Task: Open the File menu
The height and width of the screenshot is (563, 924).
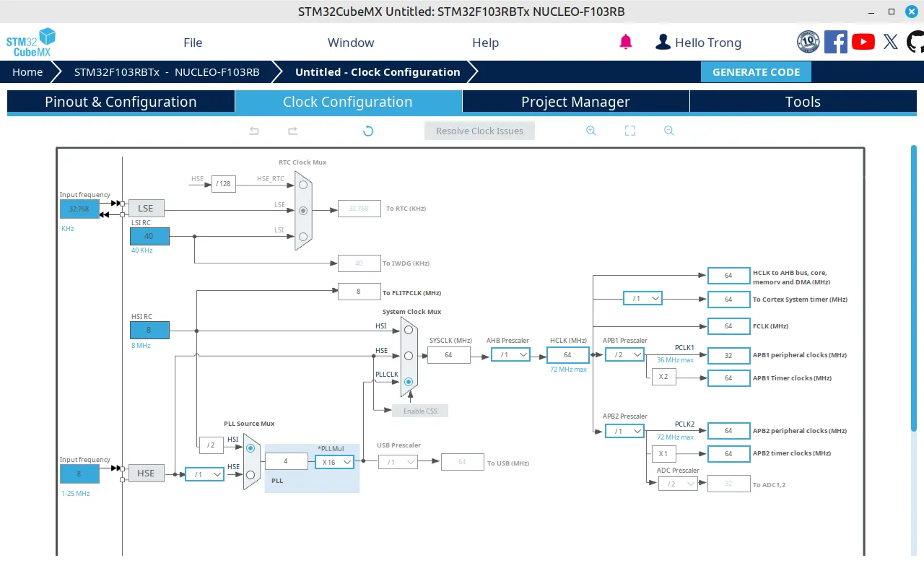Action: coord(193,43)
